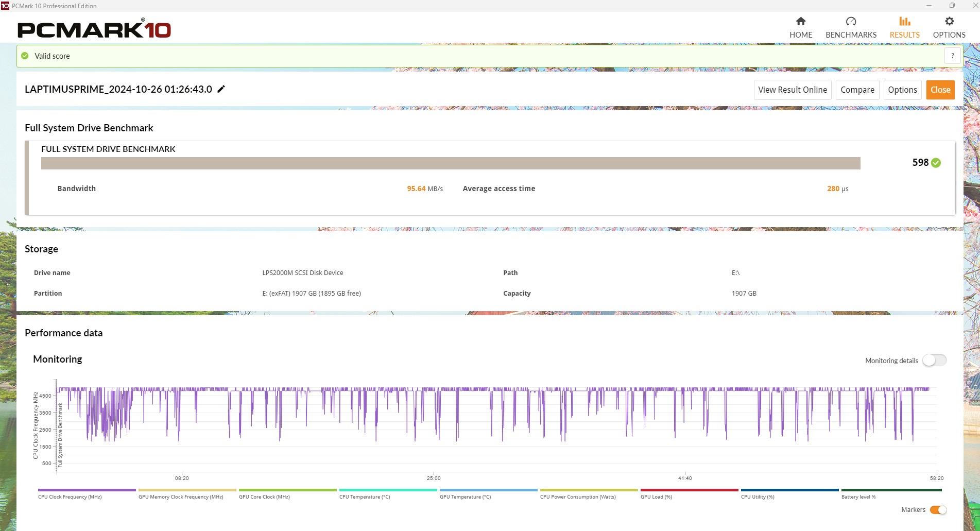This screenshot has width=980, height=531.
Task: Click the PCMark 10 logo
Action: (x=94, y=29)
